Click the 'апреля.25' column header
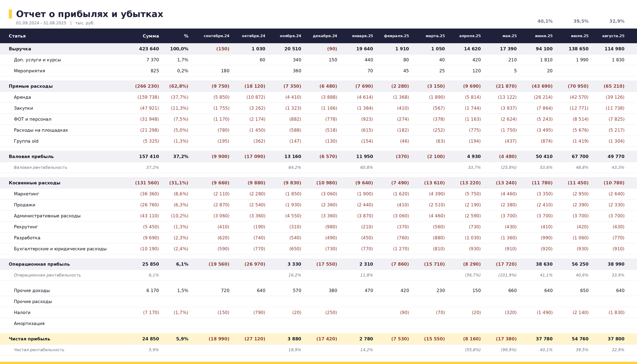Image resolution: width=637 pixels, height=364 pixels. pos(470,36)
